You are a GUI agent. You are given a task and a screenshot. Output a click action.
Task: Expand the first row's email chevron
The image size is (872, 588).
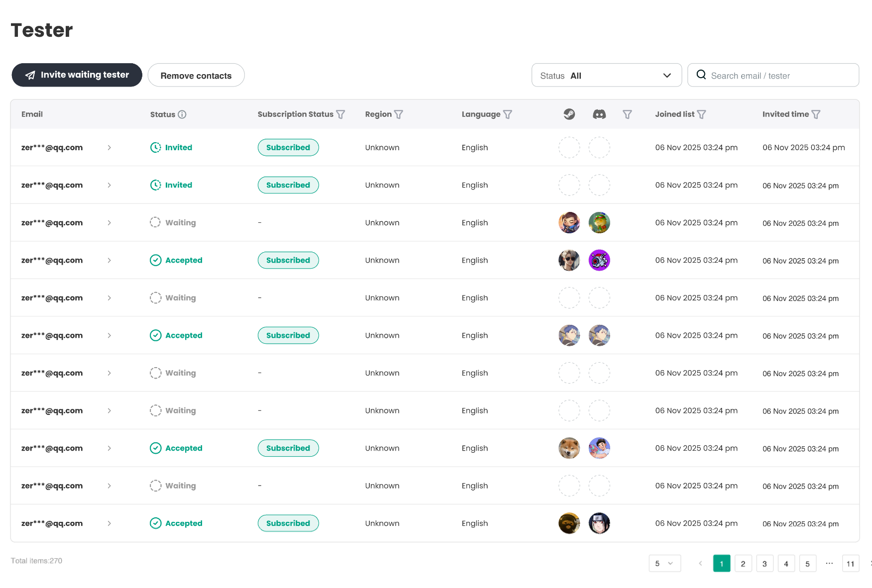(x=109, y=148)
